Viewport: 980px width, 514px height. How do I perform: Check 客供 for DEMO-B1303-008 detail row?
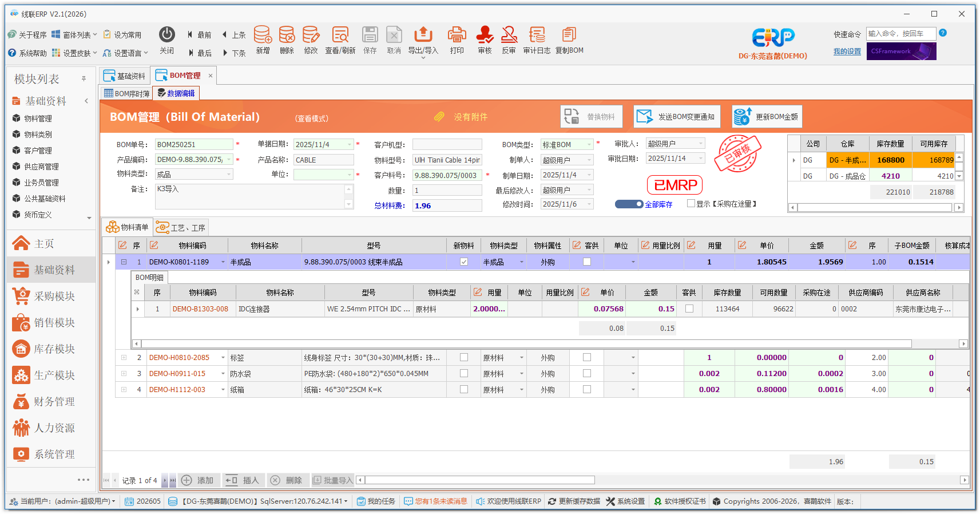[x=689, y=309]
